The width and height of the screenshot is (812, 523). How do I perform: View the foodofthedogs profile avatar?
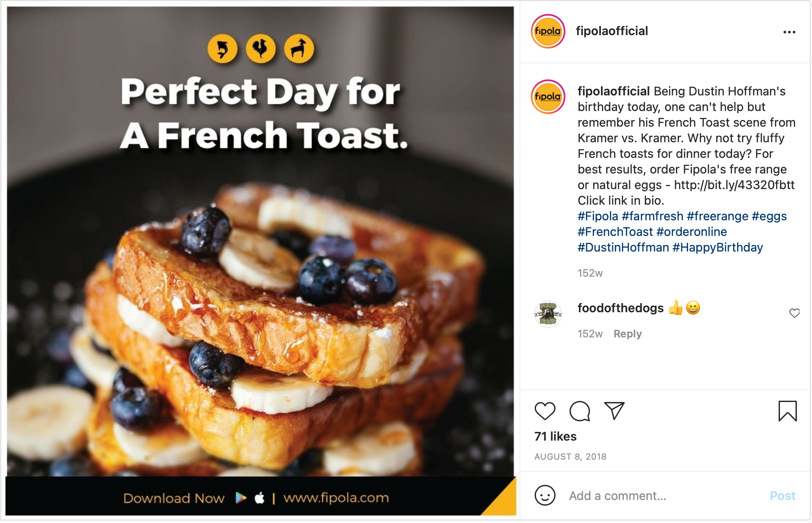tap(548, 314)
